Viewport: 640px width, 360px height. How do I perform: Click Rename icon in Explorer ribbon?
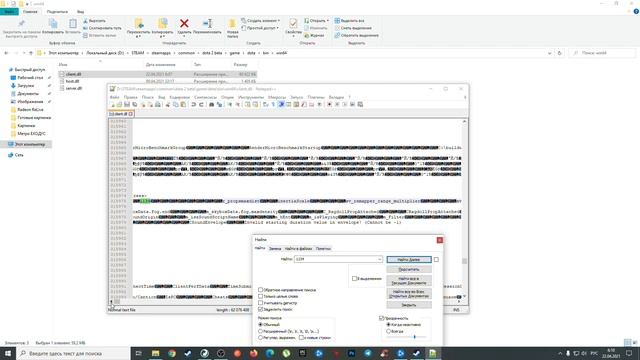[207, 24]
